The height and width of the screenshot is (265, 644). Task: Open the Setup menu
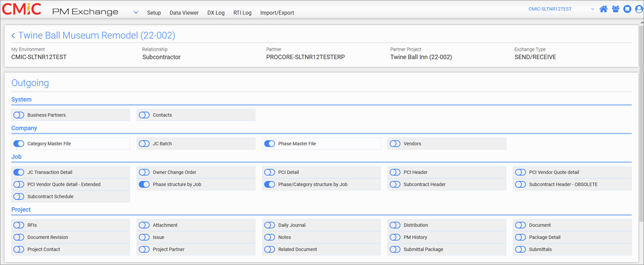tap(154, 13)
